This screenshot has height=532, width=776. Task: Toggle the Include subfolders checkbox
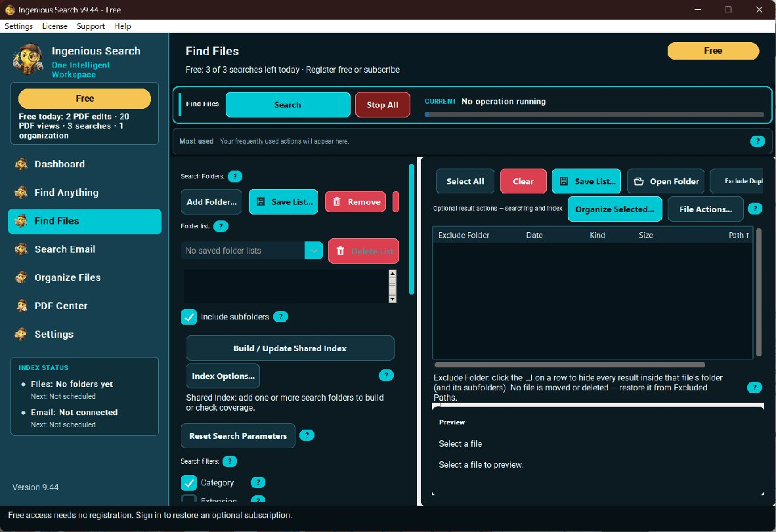click(189, 317)
